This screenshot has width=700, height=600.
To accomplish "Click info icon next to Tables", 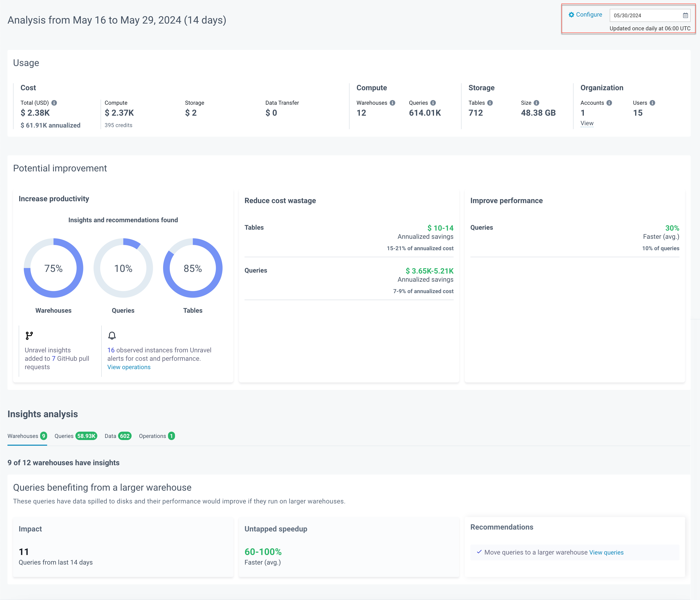I will pyautogui.click(x=490, y=103).
